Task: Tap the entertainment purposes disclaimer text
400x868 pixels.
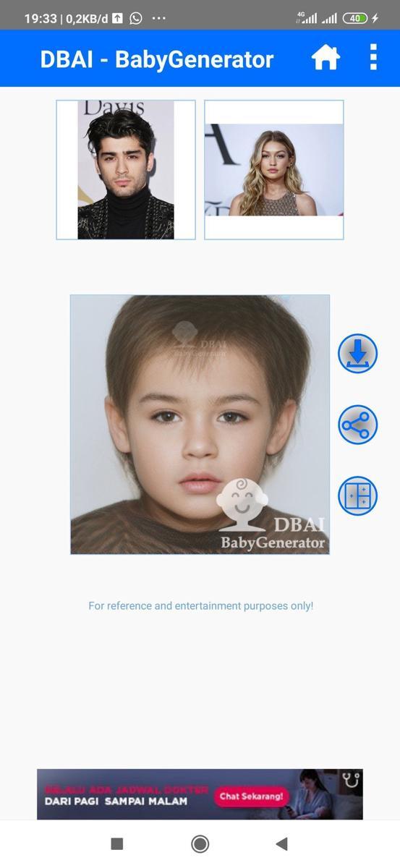Action: click(201, 605)
